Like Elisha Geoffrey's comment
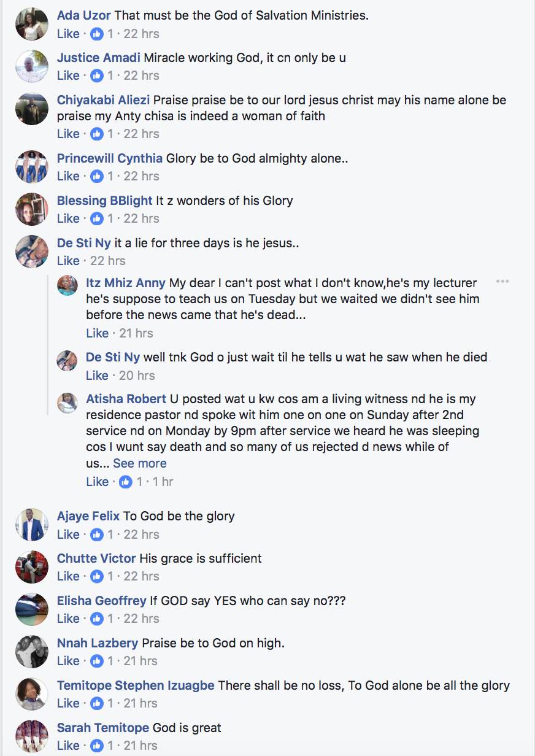Screen dimensions: 535x756 click(68, 619)
